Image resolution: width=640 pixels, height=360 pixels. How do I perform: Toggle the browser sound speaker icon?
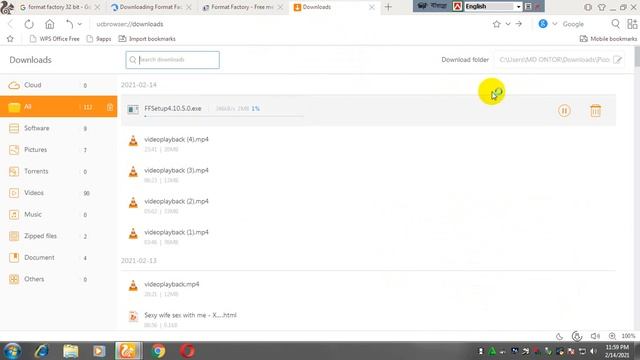595,336
